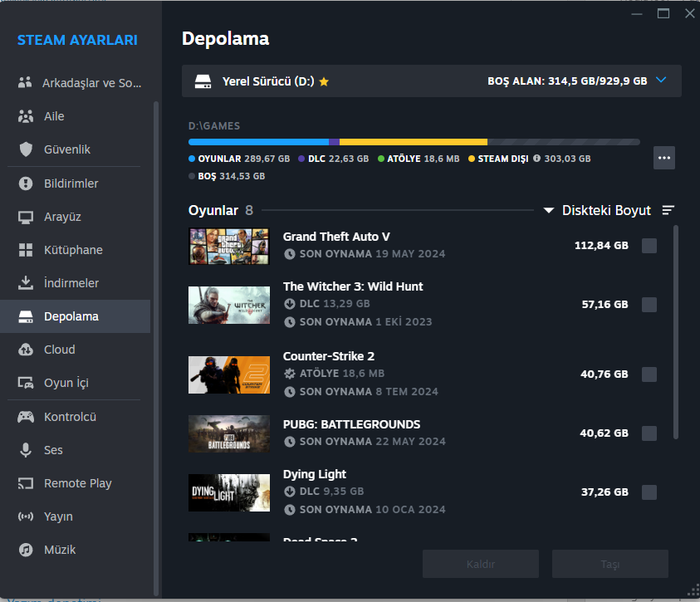Image resolution: width=700 pixels, height=602 pixels.
Task: Click the Arayüz monitor icon
Action: pos(26,217)
